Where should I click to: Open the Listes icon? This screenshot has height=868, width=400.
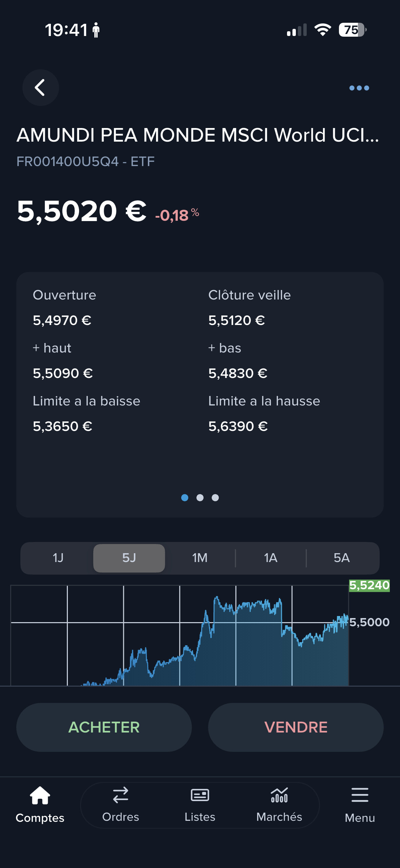point(200,795)
